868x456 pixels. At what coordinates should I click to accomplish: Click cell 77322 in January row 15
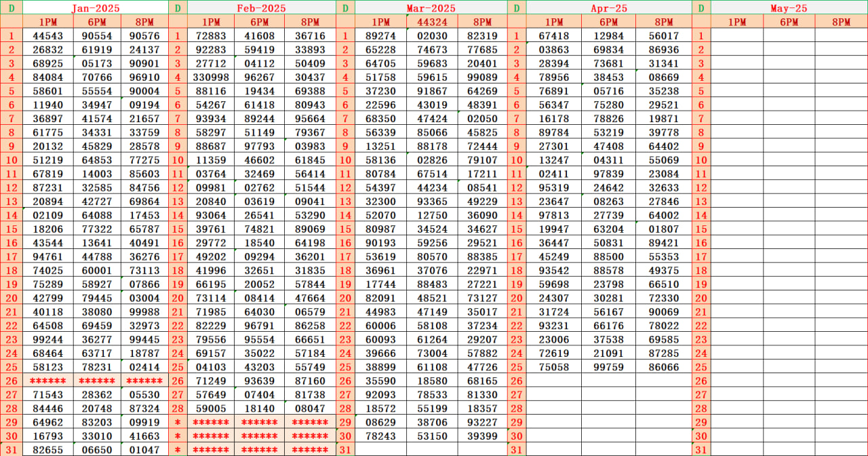pos(97,229)
